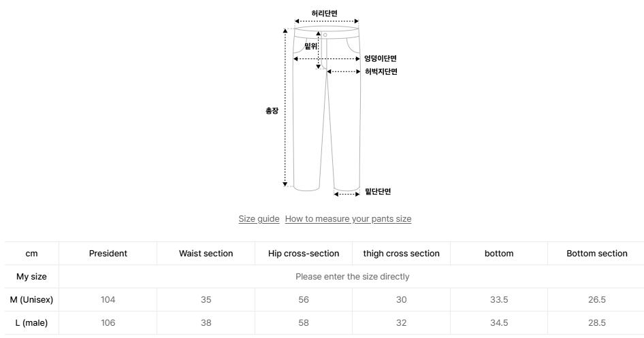Select the L (male) size row label
The height and width of the screenshot is (338, 644).
point(31,323)
